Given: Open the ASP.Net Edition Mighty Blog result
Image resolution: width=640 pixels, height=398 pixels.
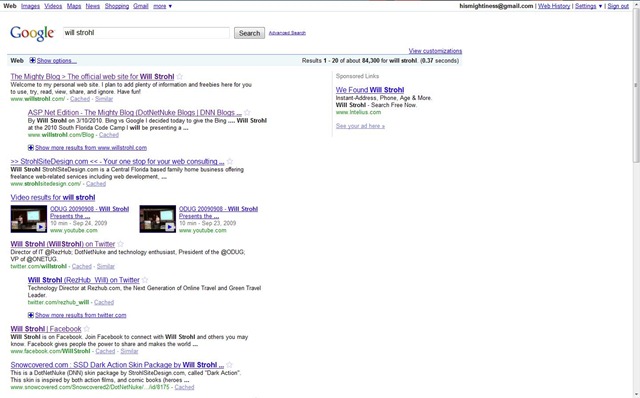Looking at the screenshot, I should [135, 112].
